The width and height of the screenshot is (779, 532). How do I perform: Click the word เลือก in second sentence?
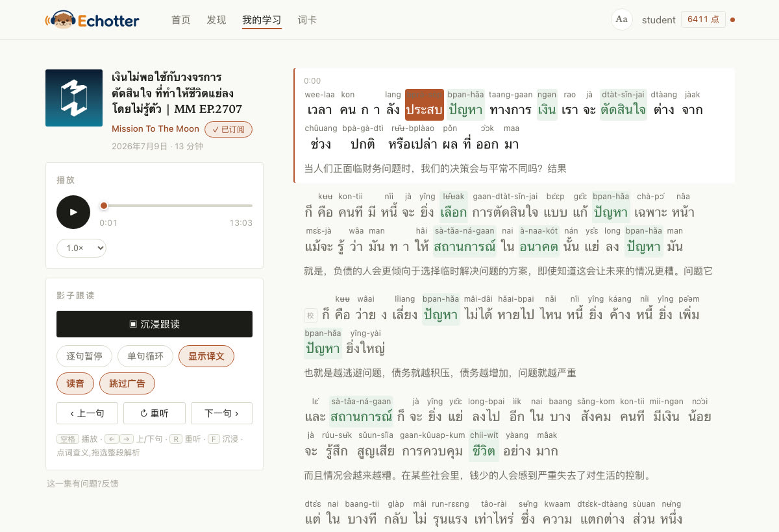point(453,207)
